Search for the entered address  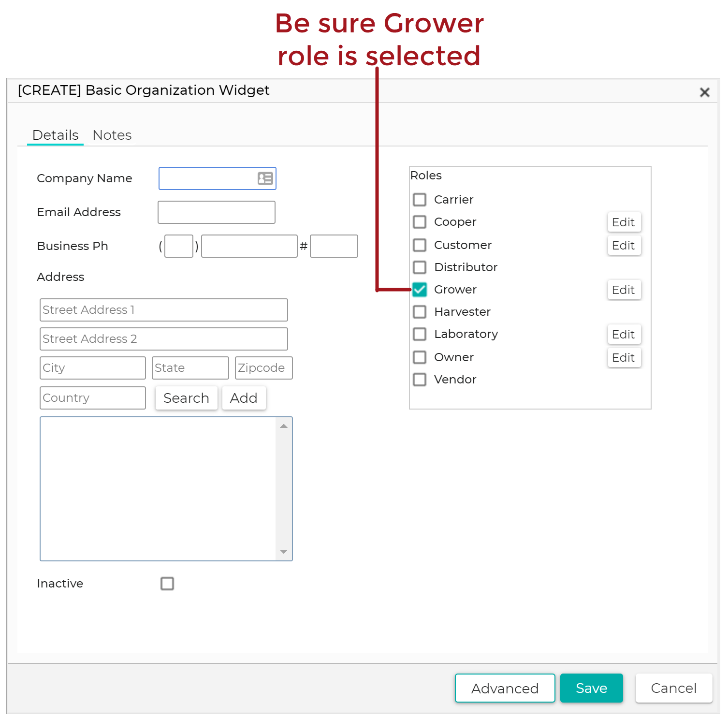pos(186,398)
